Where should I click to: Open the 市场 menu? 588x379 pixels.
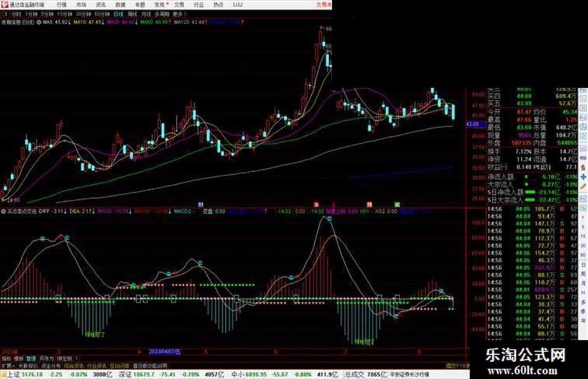tap(81, 4)
